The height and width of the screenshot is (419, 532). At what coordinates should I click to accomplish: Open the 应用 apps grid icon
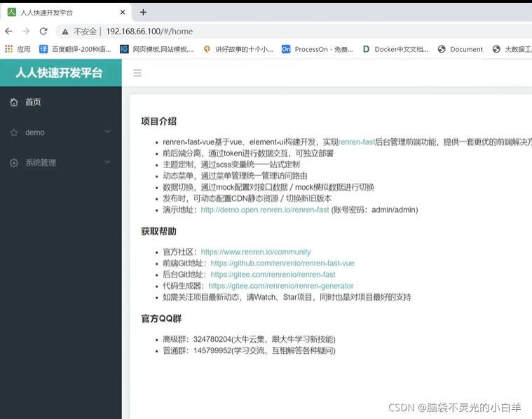pos(8,49)
